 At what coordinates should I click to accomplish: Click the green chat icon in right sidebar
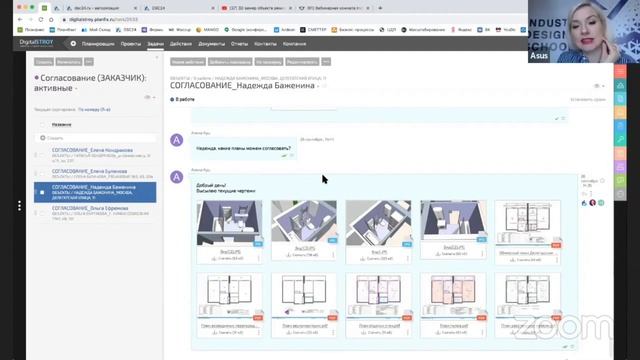[620, 180]
